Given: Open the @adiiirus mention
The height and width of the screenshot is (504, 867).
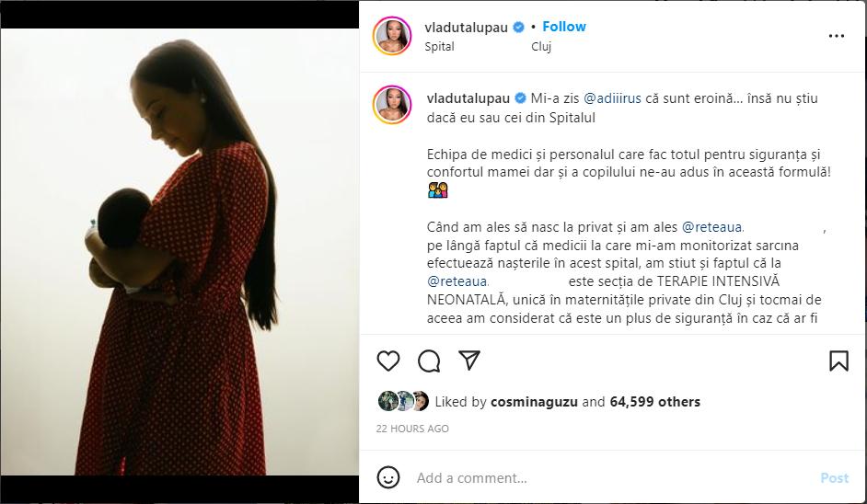Looking at the screenshot, I should tap(612, 98).
